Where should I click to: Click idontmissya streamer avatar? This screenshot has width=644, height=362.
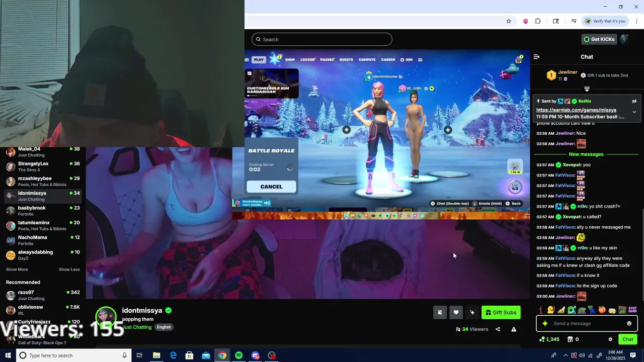pos(106,317)
